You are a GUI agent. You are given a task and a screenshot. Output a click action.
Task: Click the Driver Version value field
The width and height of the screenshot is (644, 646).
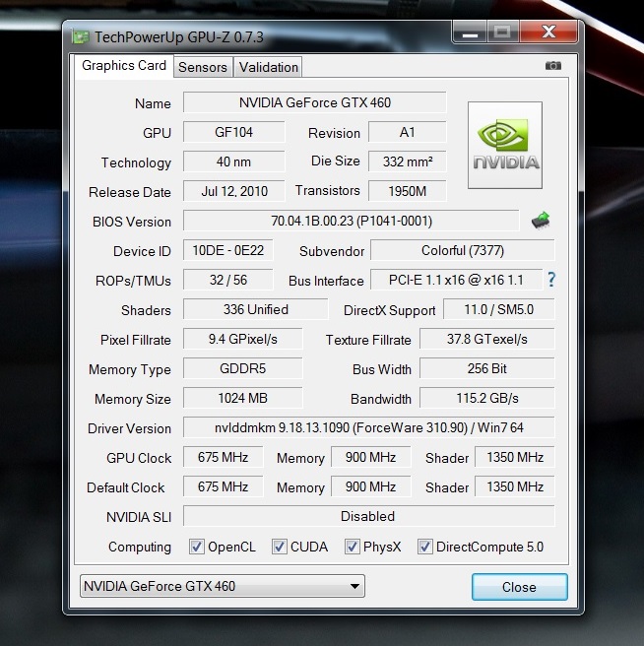[368, 428]
